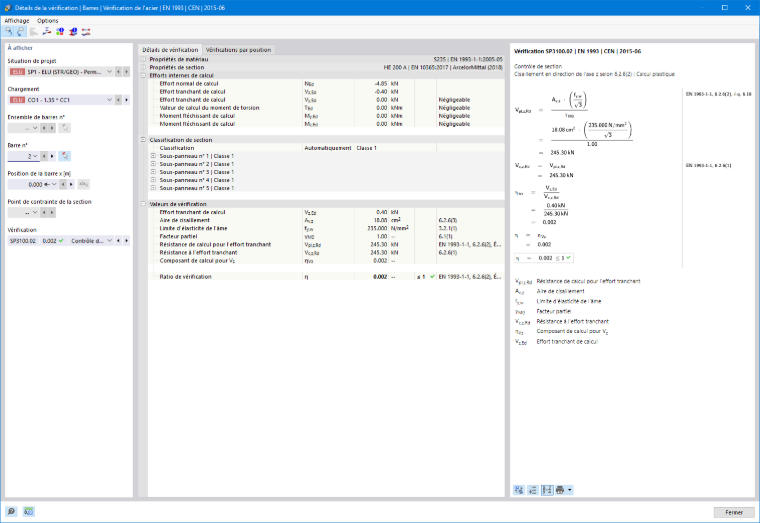
Task: Select the Effort normal de calcul row
Action: (x=326, y=83)
